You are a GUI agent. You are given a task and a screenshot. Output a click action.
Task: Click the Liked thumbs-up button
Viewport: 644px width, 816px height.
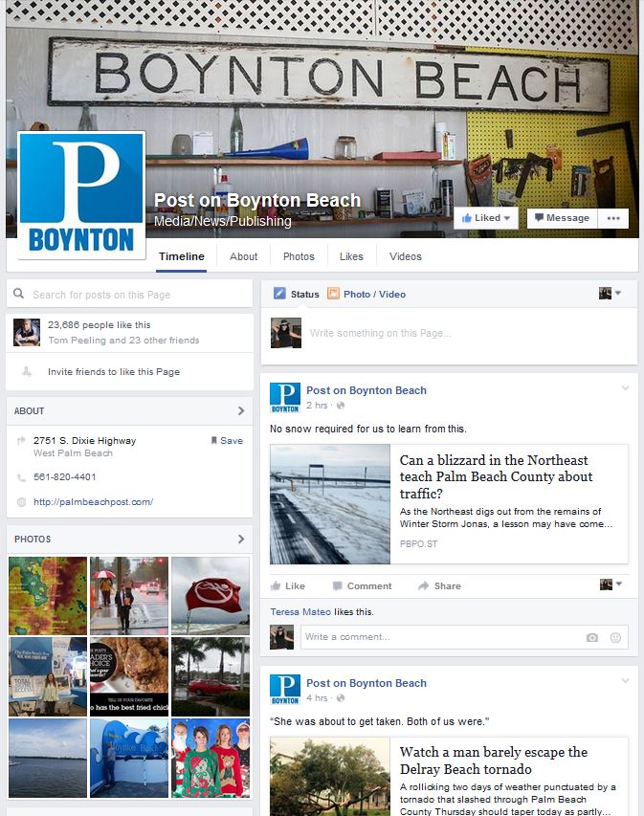pyautogui.click(x=486, y=218)
